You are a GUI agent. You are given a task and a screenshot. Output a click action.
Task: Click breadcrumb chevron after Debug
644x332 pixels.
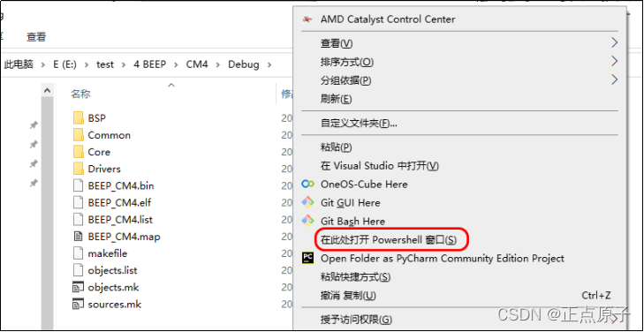[269, 64]
